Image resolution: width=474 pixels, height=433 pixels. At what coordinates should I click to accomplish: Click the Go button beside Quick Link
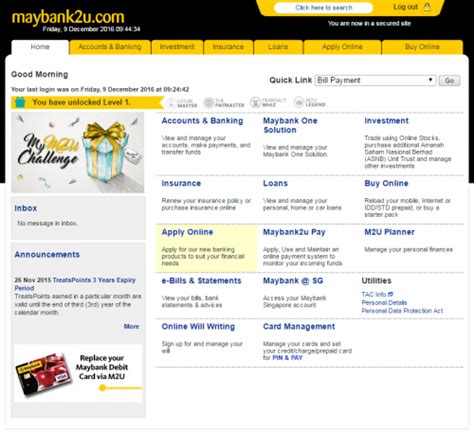pyautogui.click(x=449, y=81)
